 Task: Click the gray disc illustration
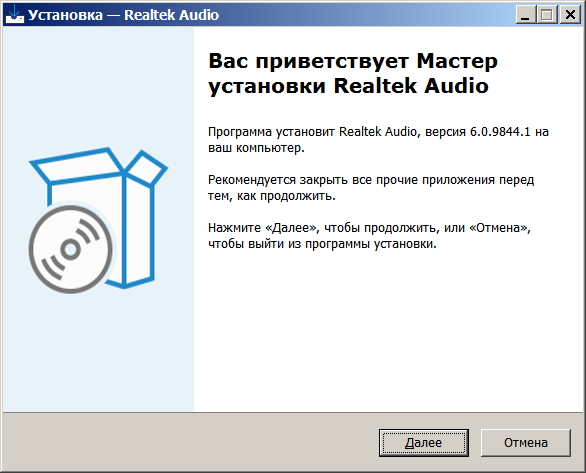tap(71, 249)
